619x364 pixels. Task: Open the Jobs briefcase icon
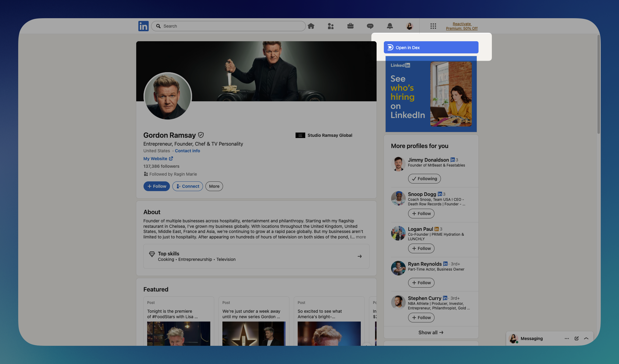[350, 26]
